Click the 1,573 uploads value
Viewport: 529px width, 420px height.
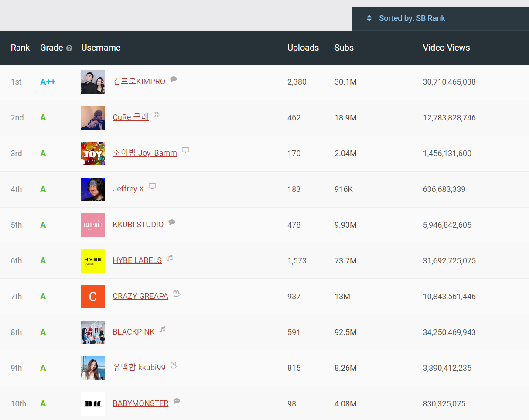[297, 261]
